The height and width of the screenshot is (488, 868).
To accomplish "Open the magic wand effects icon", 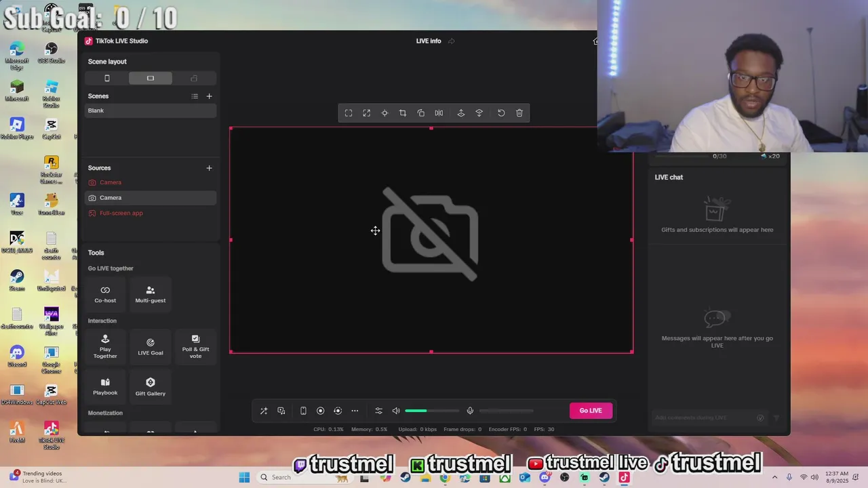I will 264,411.
